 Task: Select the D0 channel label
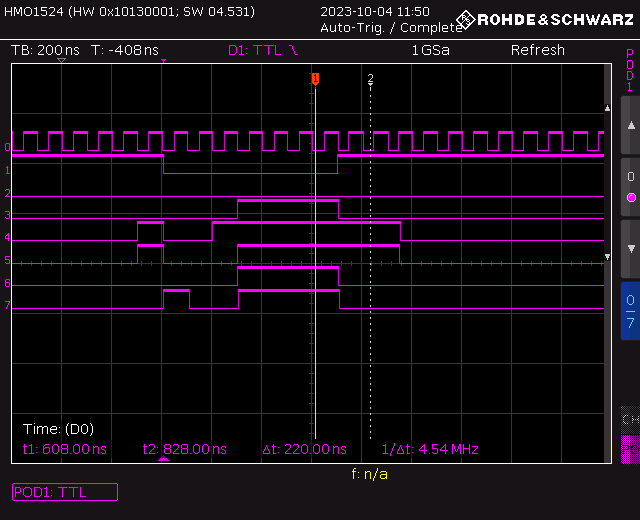(7, 147)
